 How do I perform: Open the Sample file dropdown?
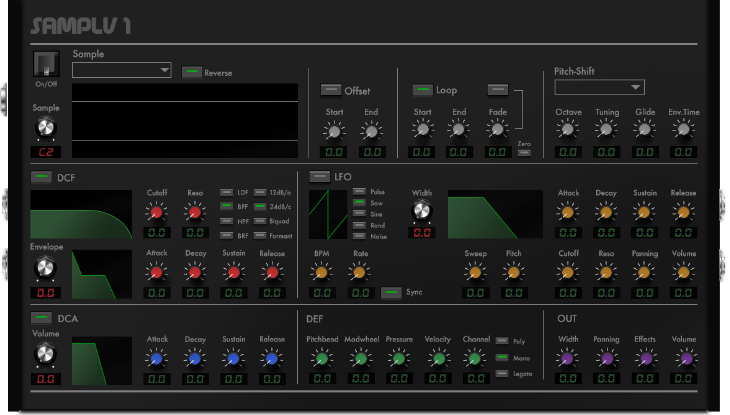[122, 70]
